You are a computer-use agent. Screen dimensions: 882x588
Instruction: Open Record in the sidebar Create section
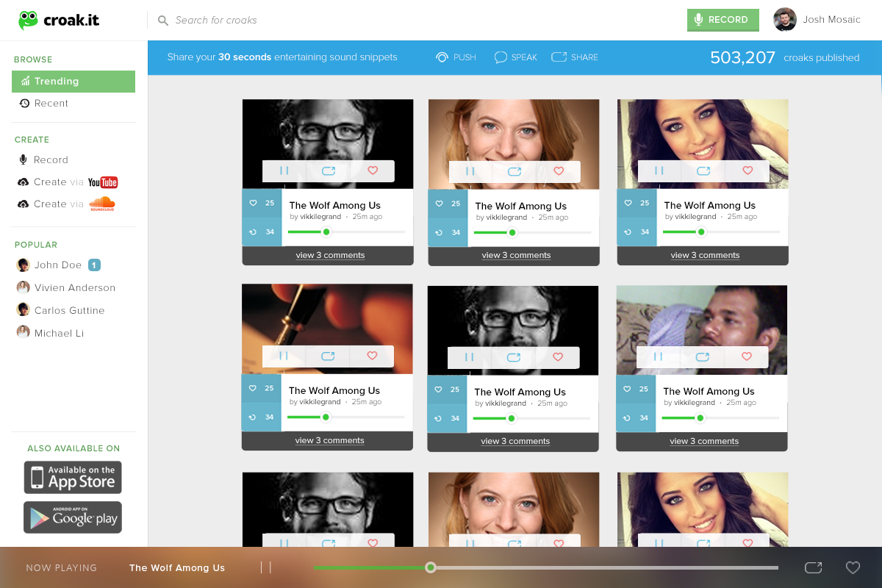point(43,160)
